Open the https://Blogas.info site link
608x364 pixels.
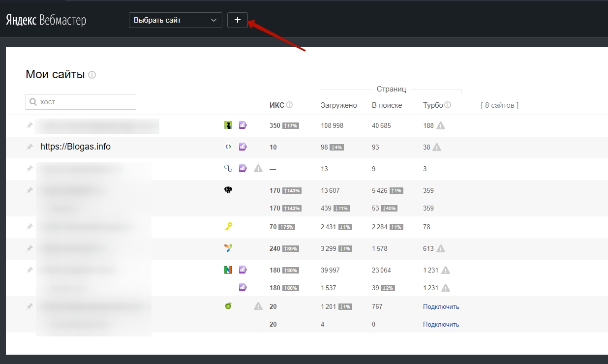click(75, 147)
